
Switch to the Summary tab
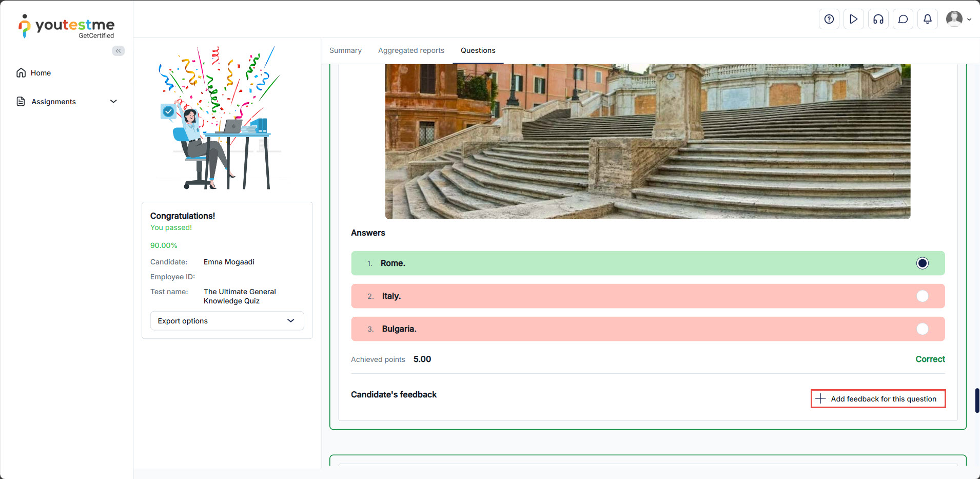tap(345, 50)
